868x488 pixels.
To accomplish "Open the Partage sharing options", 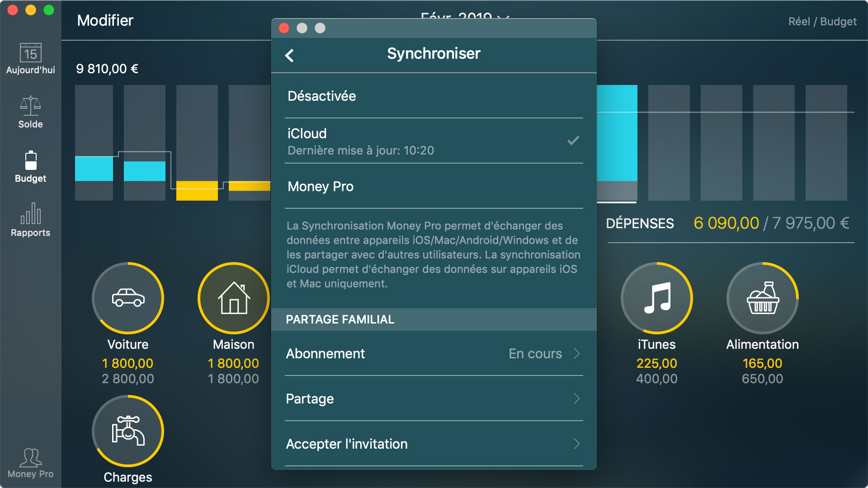I will click(x=433, y=399).
